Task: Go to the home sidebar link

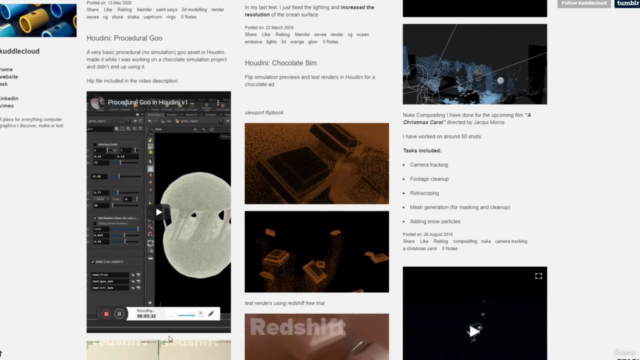Action: tap(6, 69)
